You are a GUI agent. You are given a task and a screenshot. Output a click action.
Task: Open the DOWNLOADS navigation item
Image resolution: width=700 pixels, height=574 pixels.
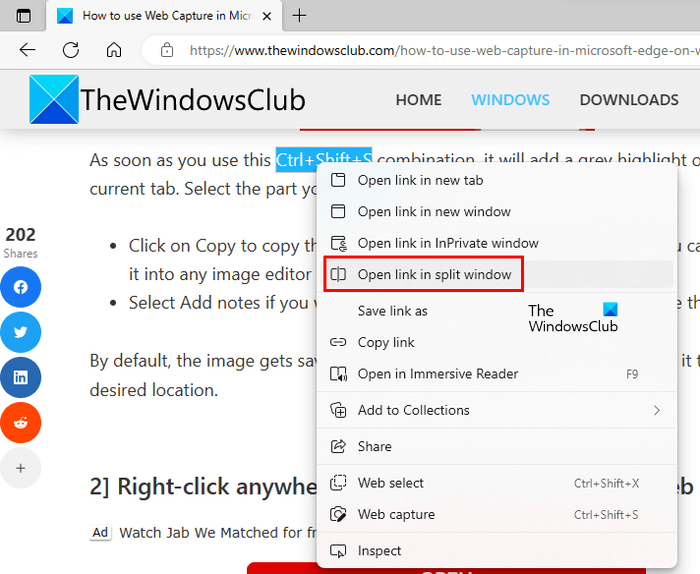pos(629,100)
